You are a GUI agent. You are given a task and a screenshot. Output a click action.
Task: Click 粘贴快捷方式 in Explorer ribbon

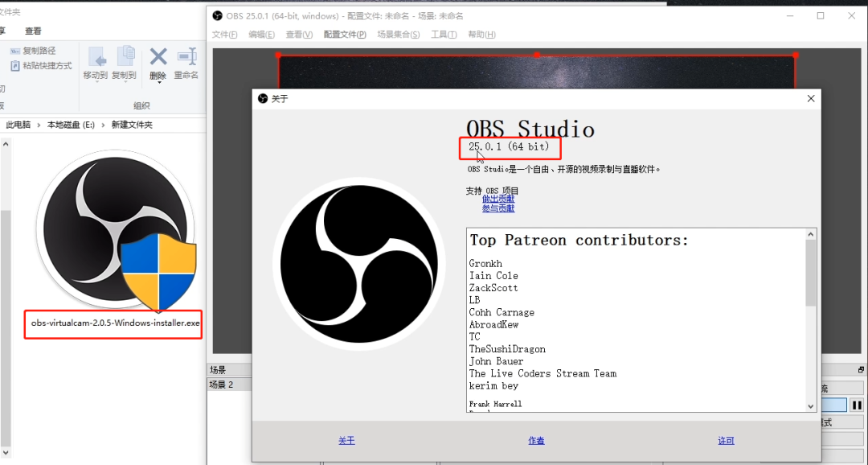(x=42, y=65)
